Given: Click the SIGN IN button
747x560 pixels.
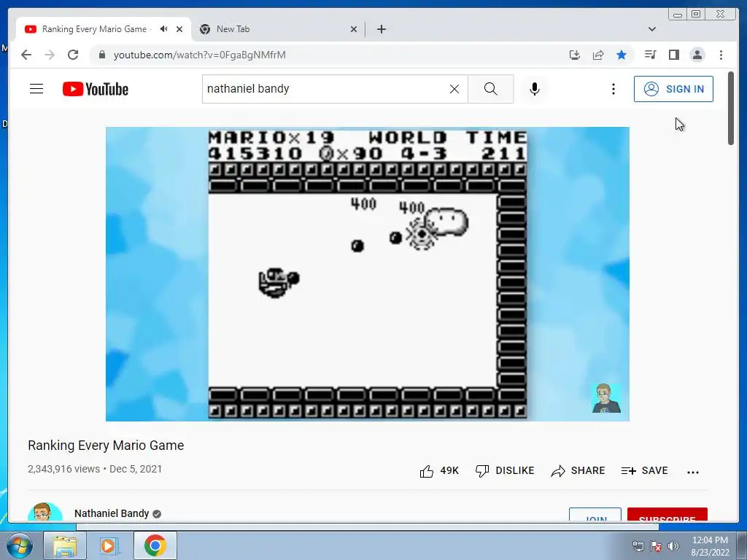Looking at the screenshot, I should pos(673,89).
